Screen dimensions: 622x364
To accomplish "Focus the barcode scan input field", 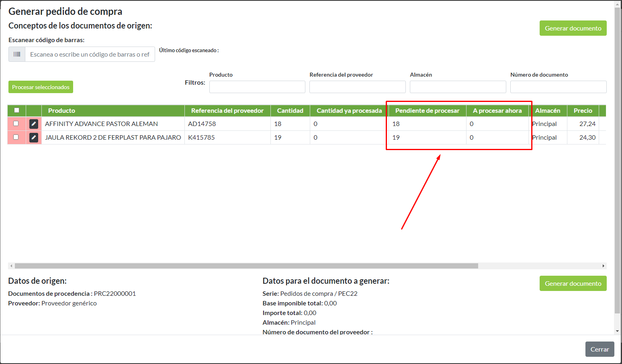I will click(x=90, y=54).
